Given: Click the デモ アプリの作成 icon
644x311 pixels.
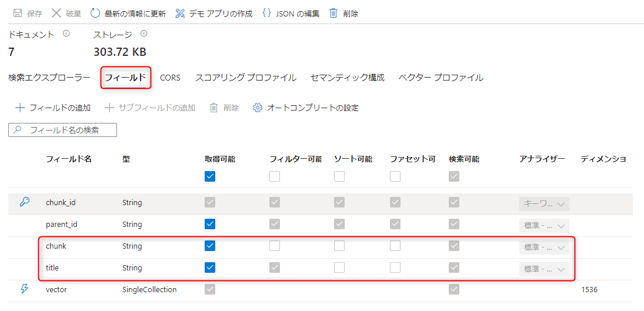Looking at the screenshot, I should point(180,13).
